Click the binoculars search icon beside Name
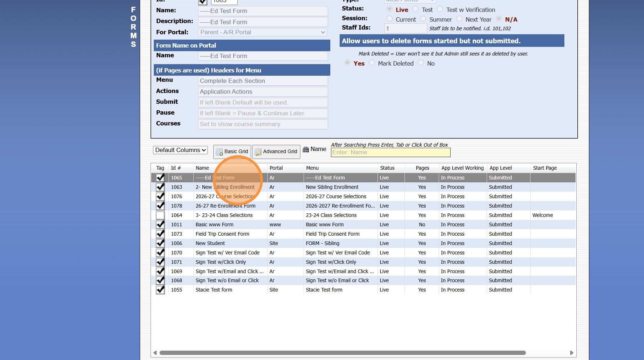 pyautogui.click(x=306, y=149)
